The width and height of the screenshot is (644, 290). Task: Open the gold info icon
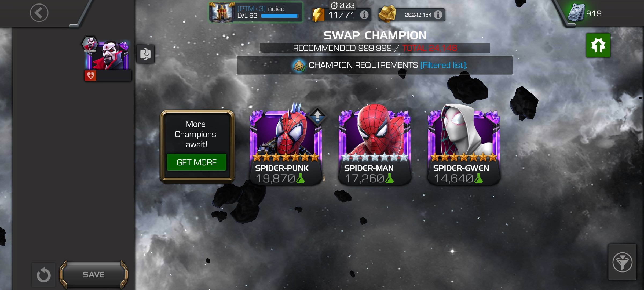coord(438,15)
